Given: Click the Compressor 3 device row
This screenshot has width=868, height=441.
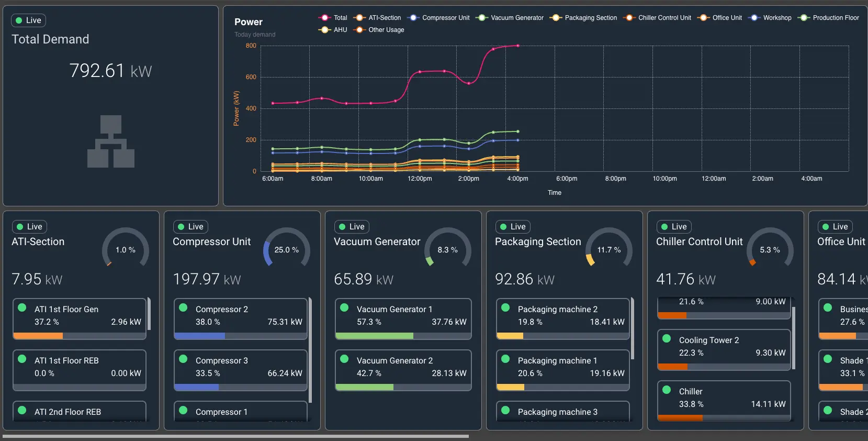Looking at the screenshot, I should point(241,370).
